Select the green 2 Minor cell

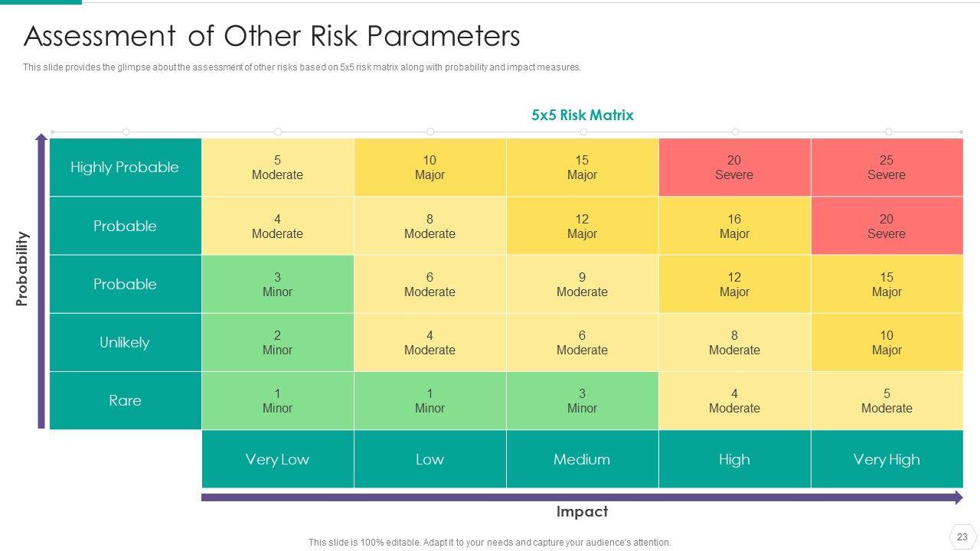click(x=277, y=342)
